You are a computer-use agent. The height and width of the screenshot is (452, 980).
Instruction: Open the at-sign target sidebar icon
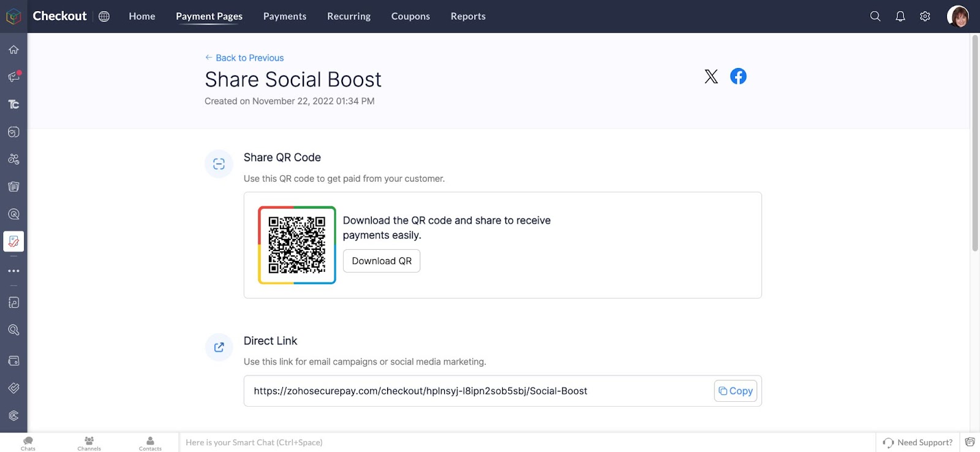pos(13,214)
